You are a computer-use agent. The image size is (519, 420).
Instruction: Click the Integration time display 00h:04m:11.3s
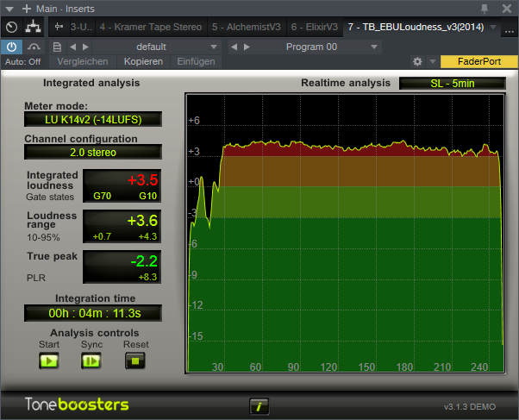(x=93, y=313)
